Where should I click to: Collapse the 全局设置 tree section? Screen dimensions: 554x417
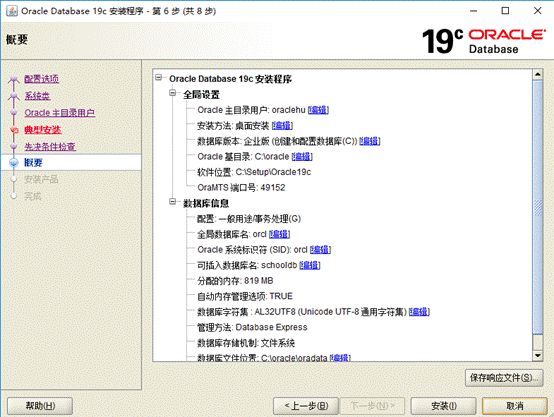[173, 93]
